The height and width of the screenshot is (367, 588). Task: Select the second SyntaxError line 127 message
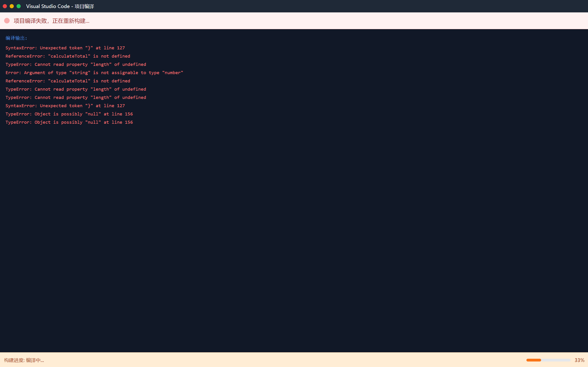pyautogui.click(x=65, y=106)
